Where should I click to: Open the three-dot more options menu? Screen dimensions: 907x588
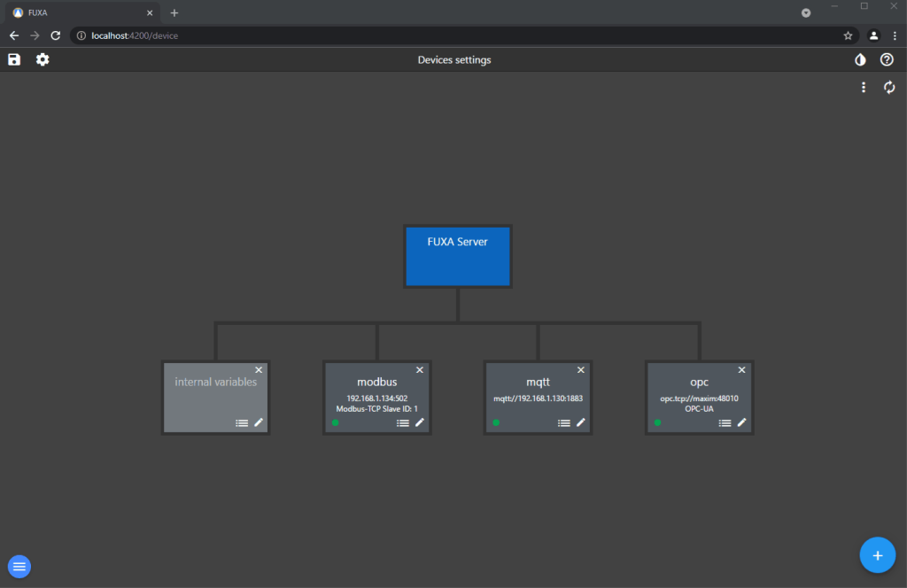click(864, 87)
